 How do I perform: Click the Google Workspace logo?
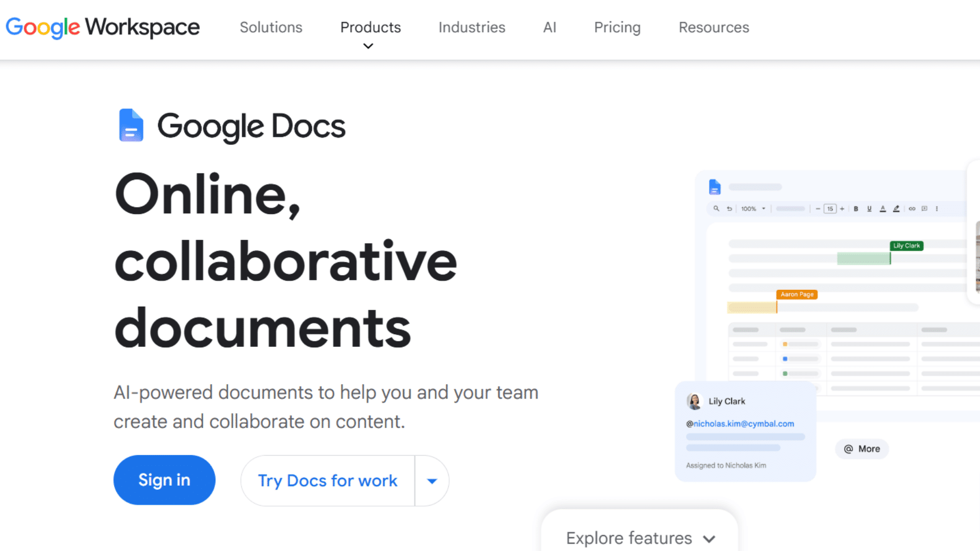[x=103, y=27]
